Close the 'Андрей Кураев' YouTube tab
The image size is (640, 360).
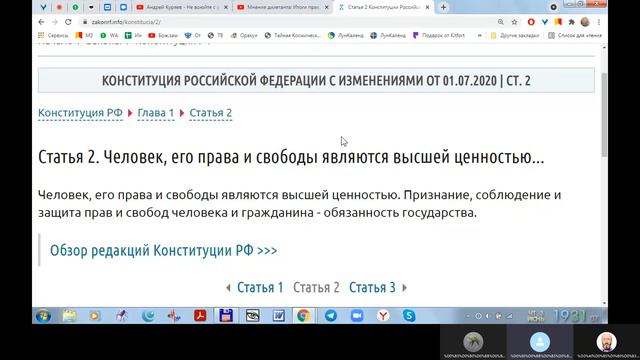coord(226,7)
